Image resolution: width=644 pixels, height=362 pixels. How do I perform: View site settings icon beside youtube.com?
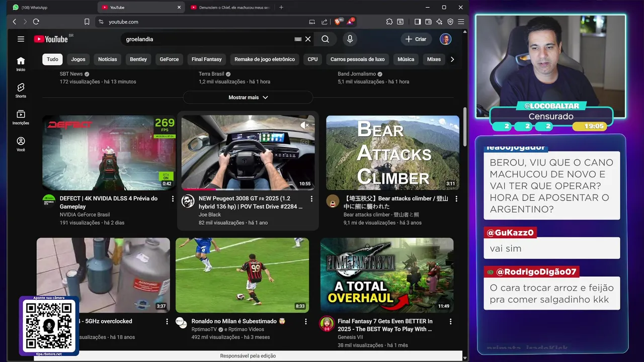click(x=101, y=22)
